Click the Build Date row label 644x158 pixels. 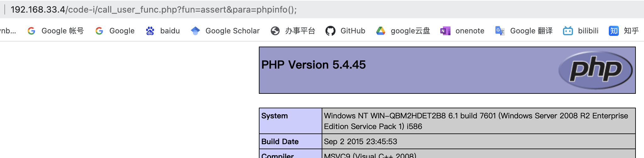click(x=280, y=142)
